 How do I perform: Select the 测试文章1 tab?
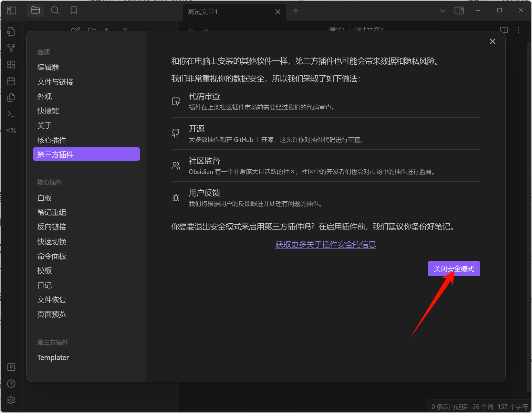click(x=234, y=12)
